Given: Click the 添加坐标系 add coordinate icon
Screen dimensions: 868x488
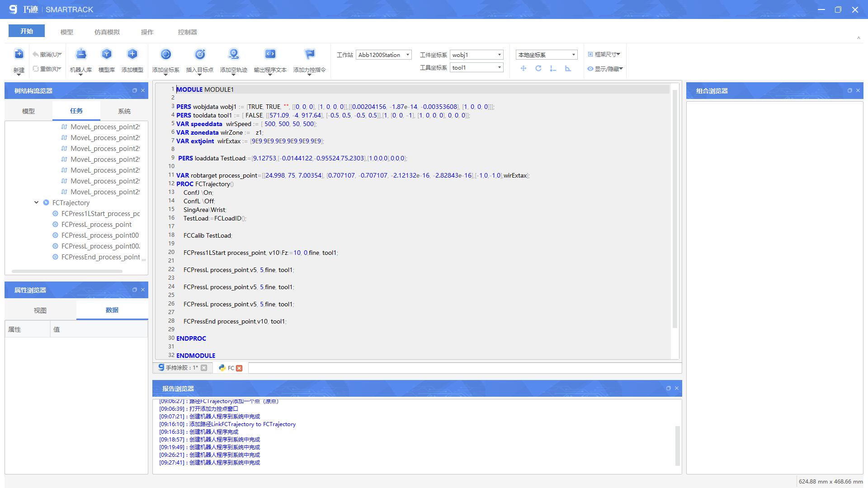Looking at the screenshot, I should click(166, 55).
